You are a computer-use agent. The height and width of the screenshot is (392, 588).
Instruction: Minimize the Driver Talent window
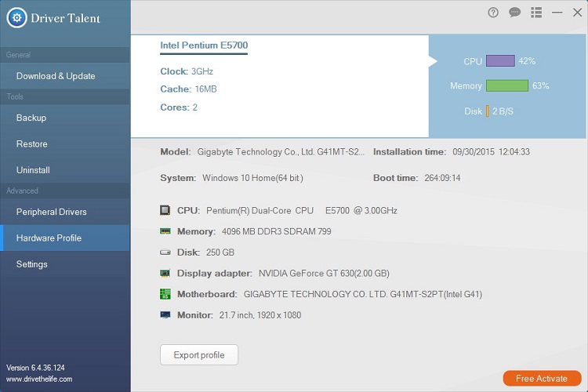click(557, 13)
